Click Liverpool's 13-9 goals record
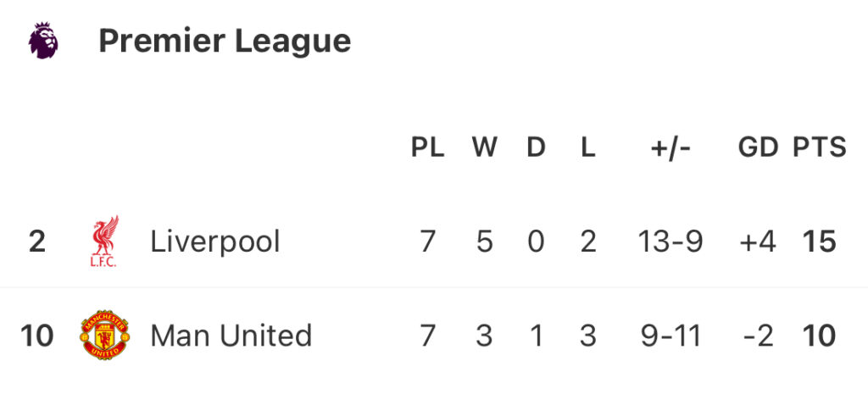The height and width of the screenshot is (394, 868). tap(670, 242)
